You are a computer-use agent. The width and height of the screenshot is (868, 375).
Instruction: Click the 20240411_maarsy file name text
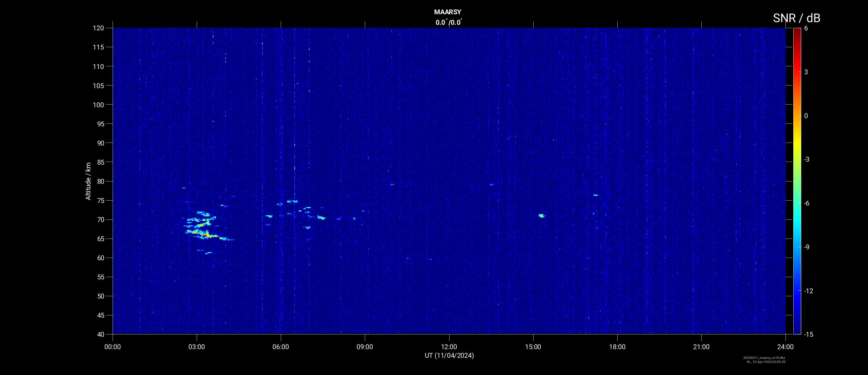click(764, 358)
